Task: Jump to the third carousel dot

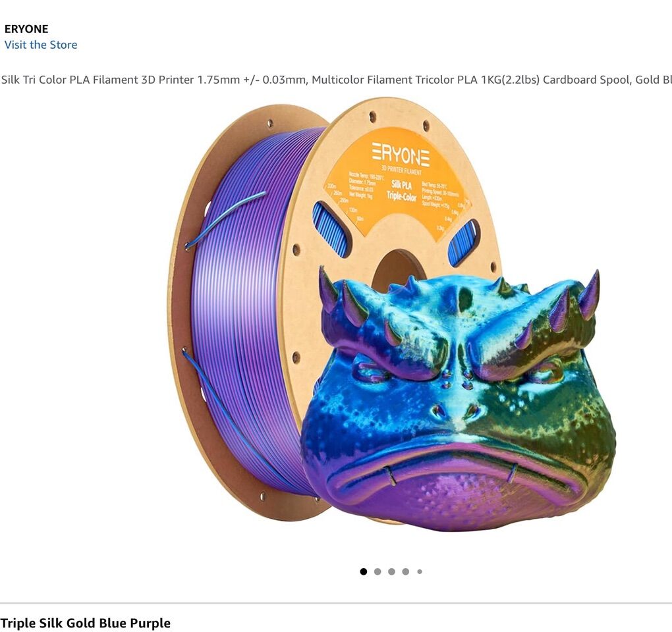Action: (x=391, y=571)
